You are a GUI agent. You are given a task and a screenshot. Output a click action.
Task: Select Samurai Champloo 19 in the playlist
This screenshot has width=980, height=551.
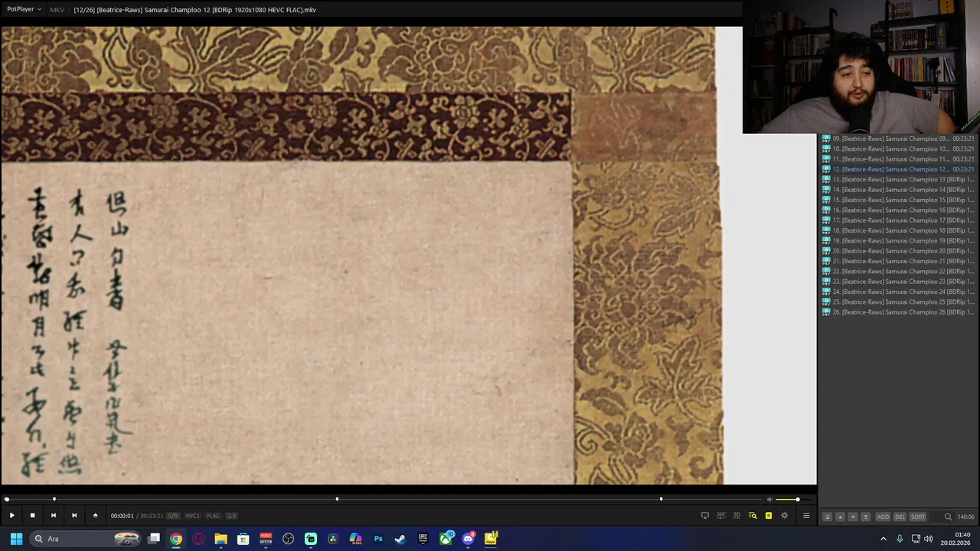point(898,240)
